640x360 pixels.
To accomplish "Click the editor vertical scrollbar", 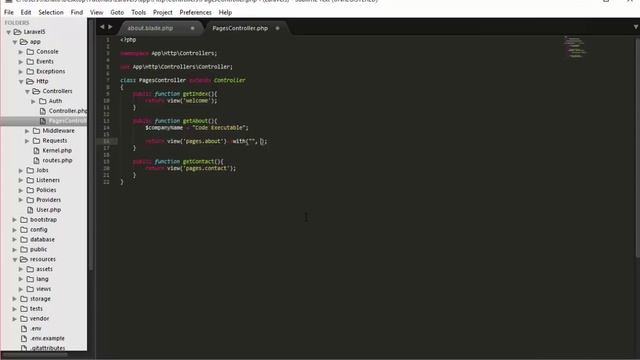I will (637, 147).
